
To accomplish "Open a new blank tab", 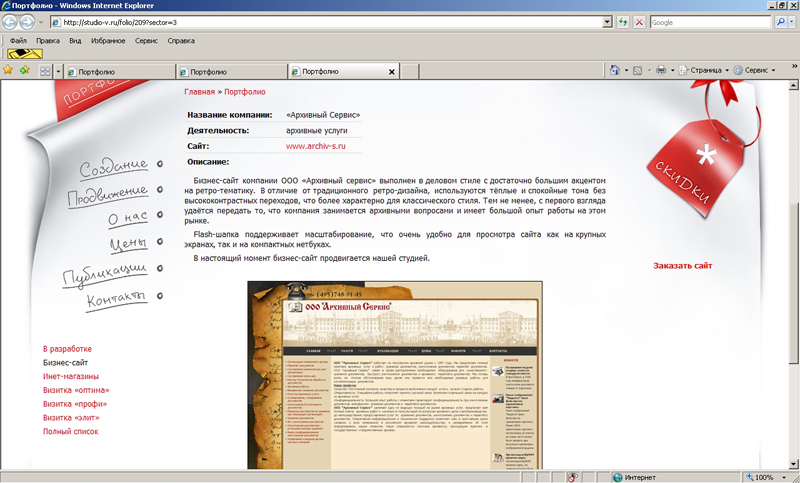I will tap(409, 72).
